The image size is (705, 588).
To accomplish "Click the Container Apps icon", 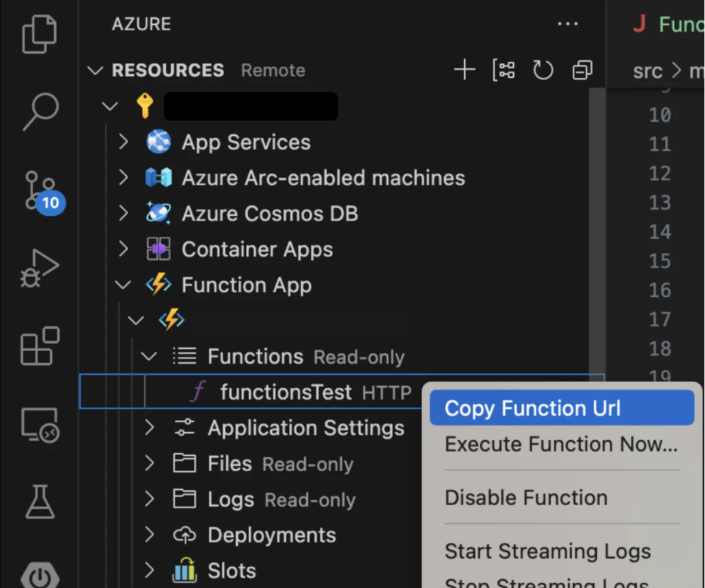I will pos(158,249).
